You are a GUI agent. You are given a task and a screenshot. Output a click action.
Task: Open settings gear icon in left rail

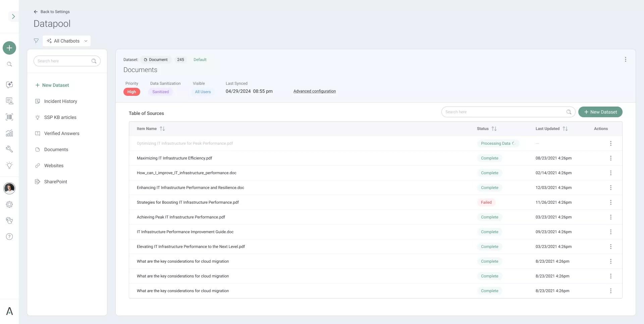tap(9, 204)
